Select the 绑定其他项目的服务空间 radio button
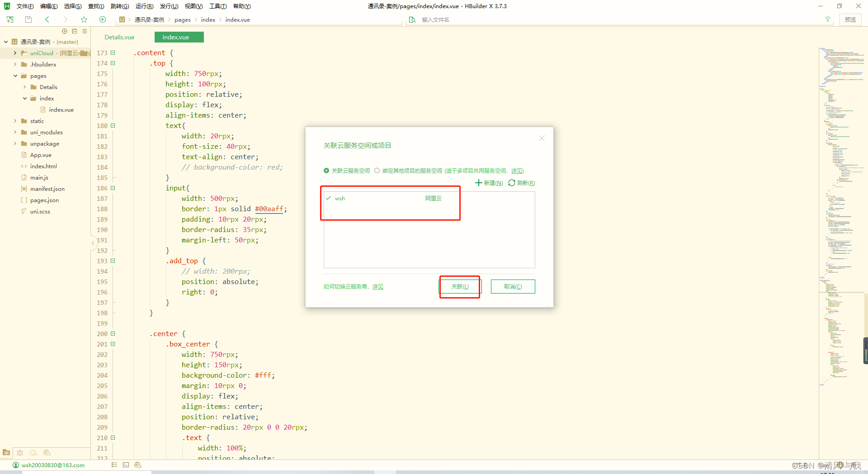868x474 pixels. 377,171
